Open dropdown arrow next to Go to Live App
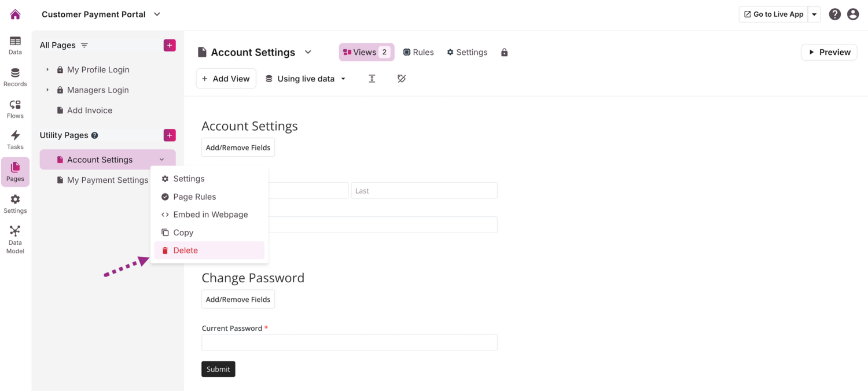 point(814,14)
